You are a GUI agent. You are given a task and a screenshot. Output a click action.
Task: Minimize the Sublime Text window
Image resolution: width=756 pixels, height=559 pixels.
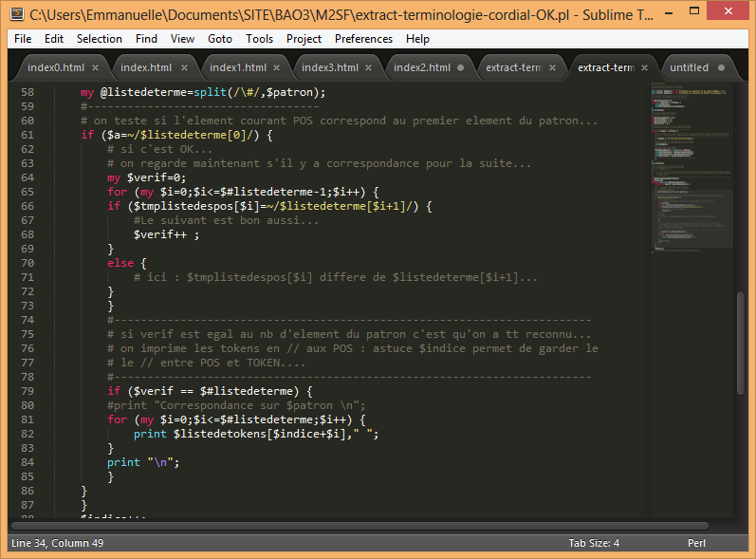(669, 13)
